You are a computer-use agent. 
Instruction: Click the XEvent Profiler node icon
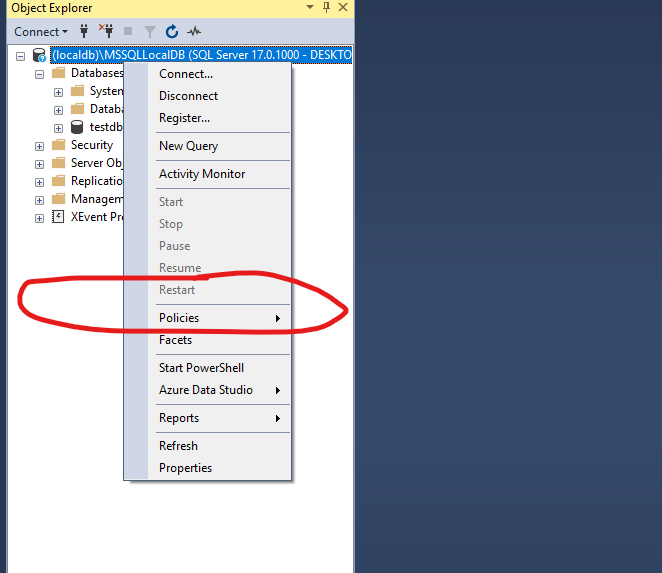pyautogui.click(x=58, y=217)
